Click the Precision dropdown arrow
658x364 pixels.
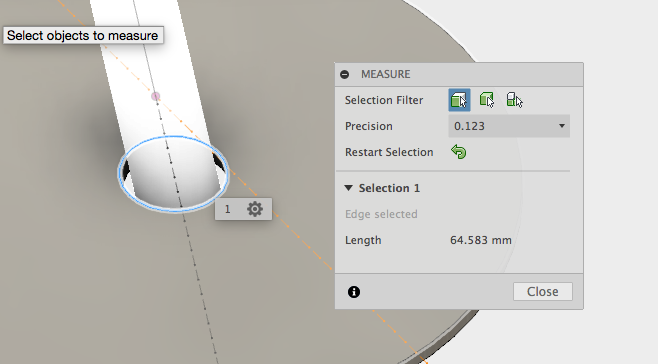point(561,126)
